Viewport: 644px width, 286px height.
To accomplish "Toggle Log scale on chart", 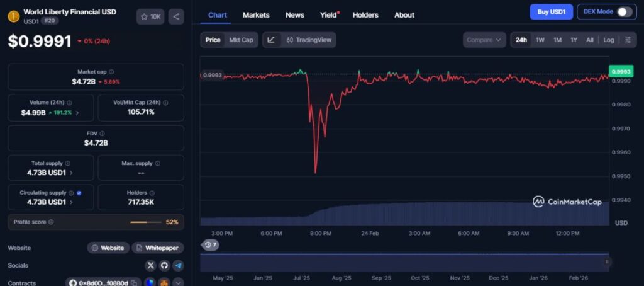I will pyautogui.click(x=609, y=40).
